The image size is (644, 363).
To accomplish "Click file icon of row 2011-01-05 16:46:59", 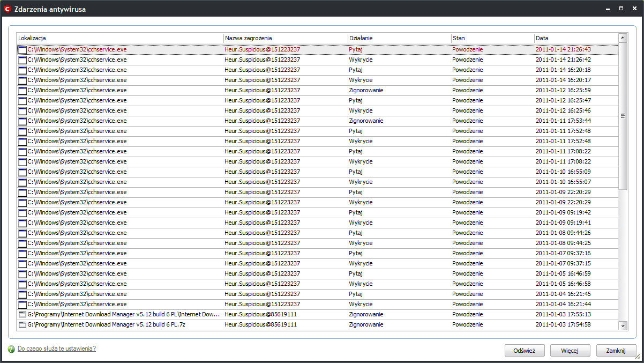I will coord(23,273).
